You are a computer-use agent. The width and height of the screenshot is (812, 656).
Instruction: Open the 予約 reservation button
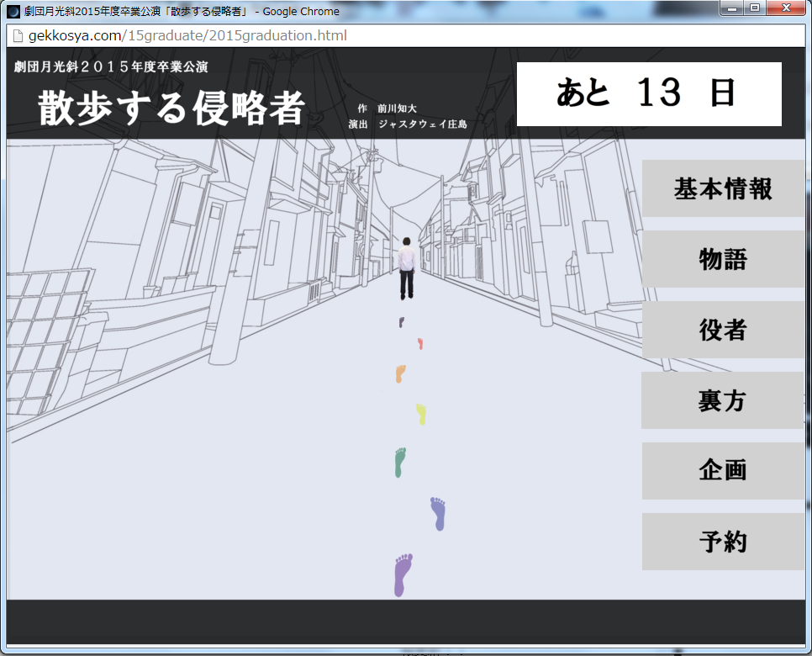point(723,542)
